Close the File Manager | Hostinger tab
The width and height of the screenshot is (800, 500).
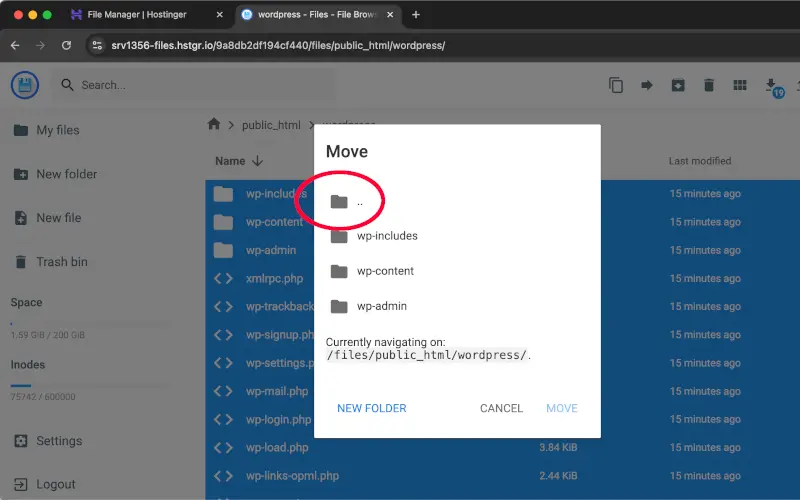pos(219,14)
